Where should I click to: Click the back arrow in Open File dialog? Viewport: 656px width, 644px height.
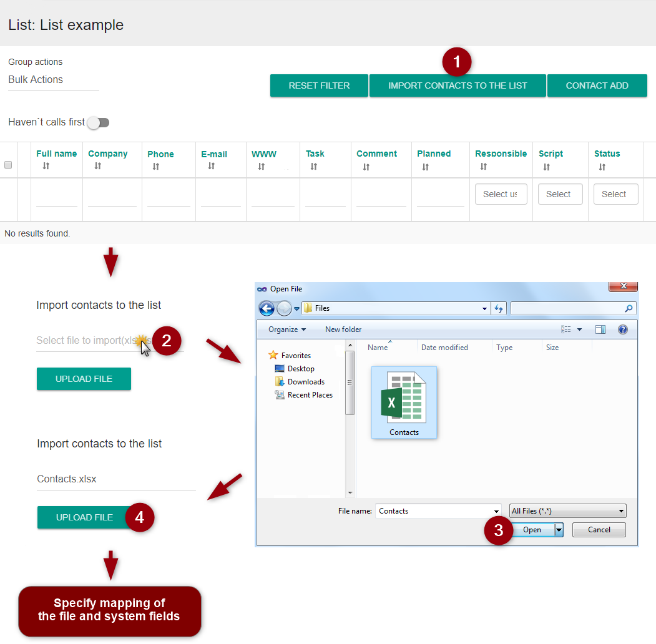pos(267,308)
